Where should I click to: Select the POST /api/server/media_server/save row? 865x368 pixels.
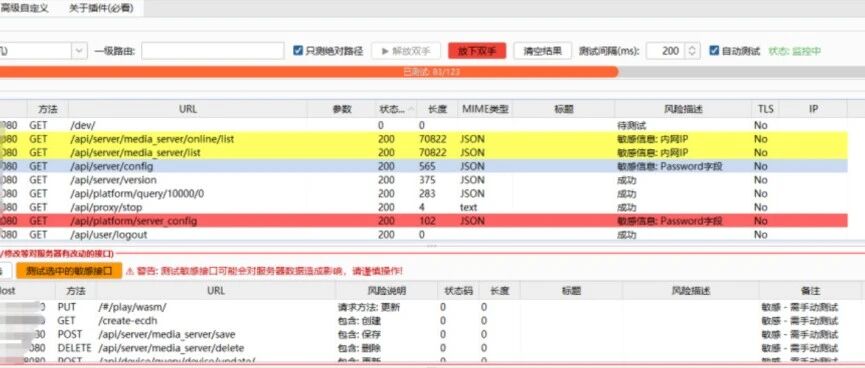pos(432,334)
